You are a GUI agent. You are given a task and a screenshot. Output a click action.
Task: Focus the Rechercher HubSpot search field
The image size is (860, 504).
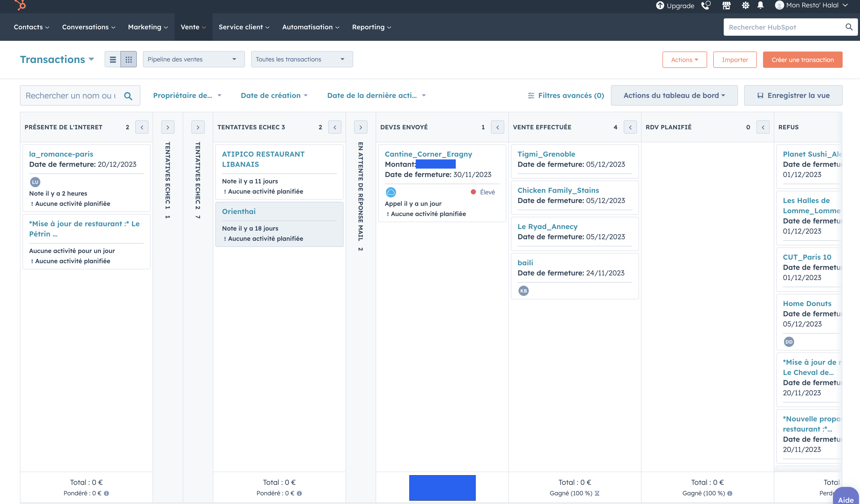click(x=785, y=27)
